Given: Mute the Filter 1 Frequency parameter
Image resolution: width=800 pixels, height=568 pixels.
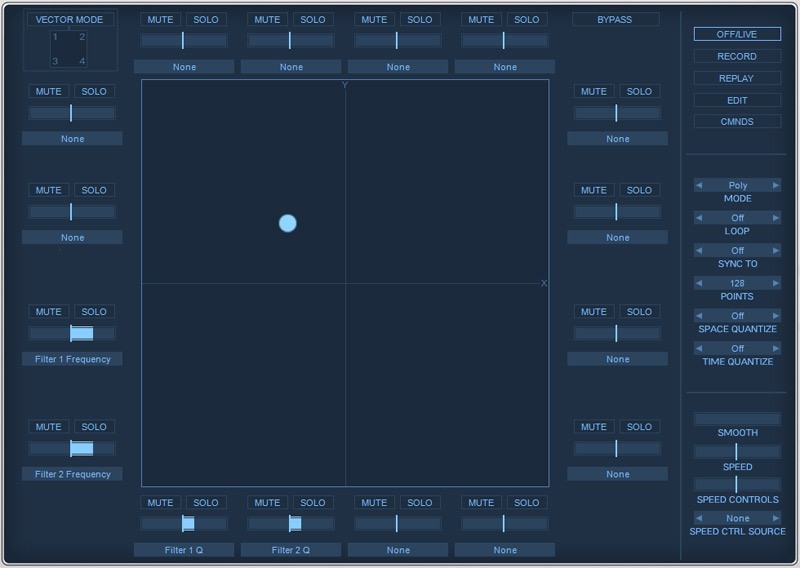Looking at the screenshot, I should 49,312.
